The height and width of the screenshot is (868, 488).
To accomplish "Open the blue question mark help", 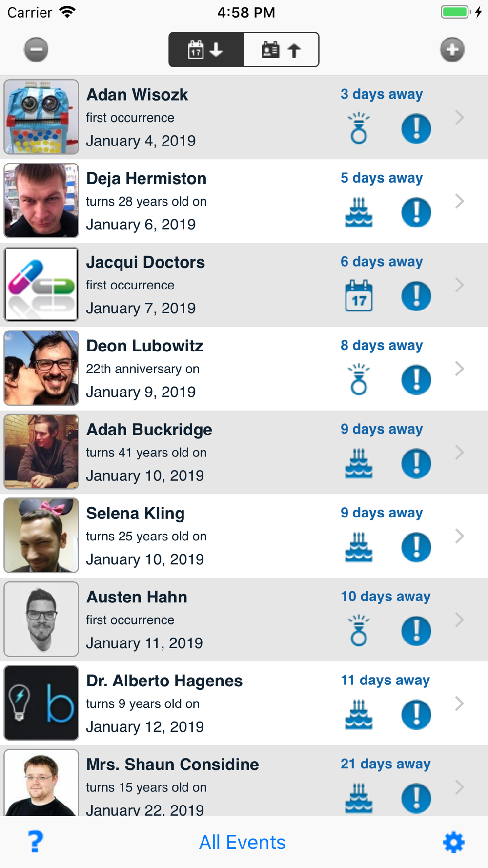I will coord(35,842).
